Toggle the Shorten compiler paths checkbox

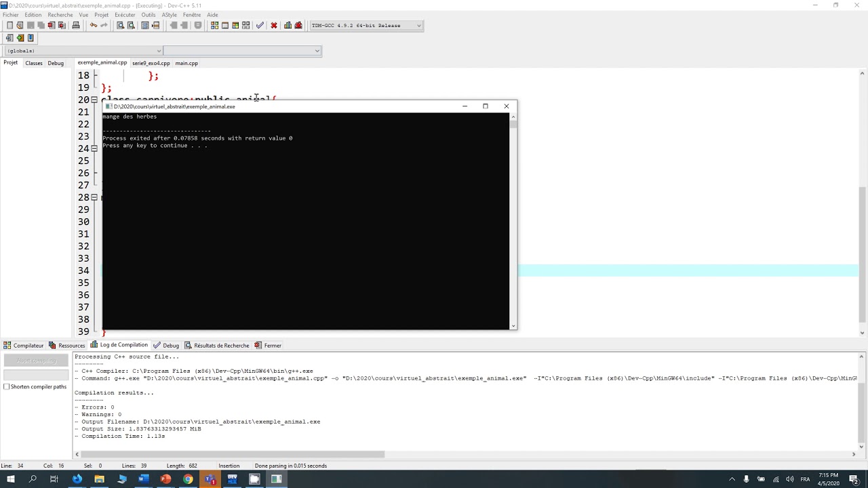[x=7, y=386]
